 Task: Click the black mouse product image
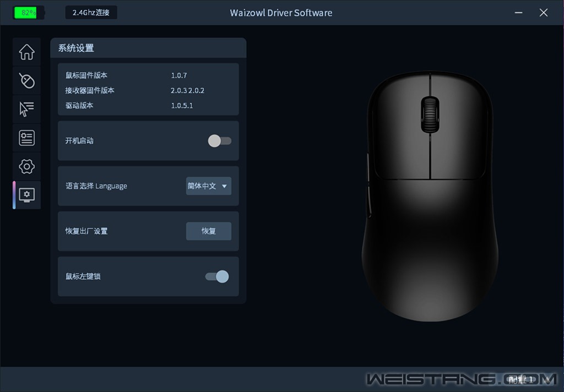coord(430,196)
